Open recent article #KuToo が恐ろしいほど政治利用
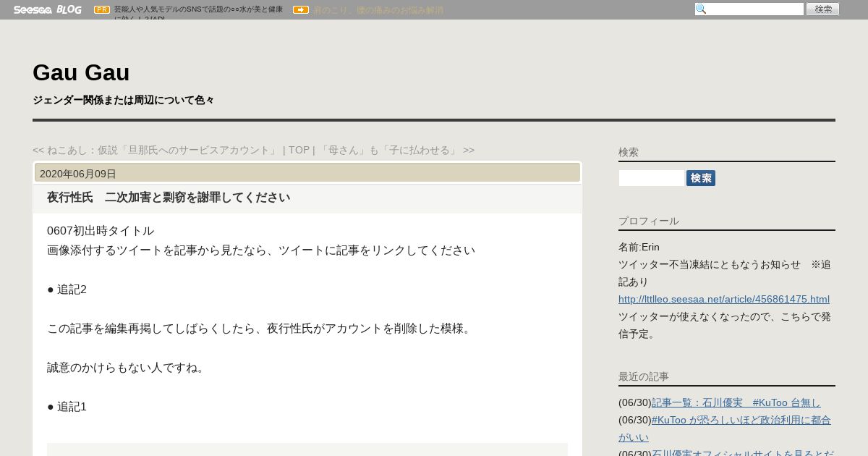This screenshot has width=868, height=456. point(725,428)
